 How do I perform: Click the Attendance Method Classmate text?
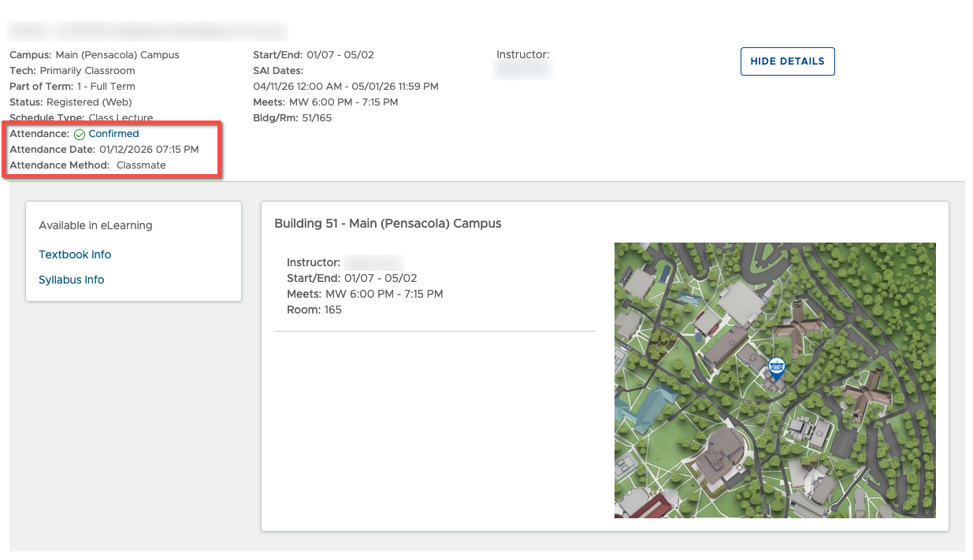[87, 165]
